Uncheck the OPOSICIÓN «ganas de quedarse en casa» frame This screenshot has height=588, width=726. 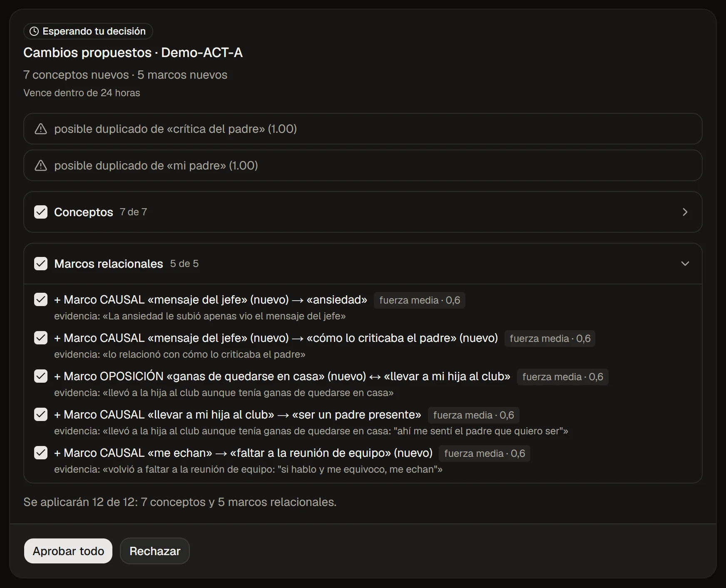[x=41, y=376]
